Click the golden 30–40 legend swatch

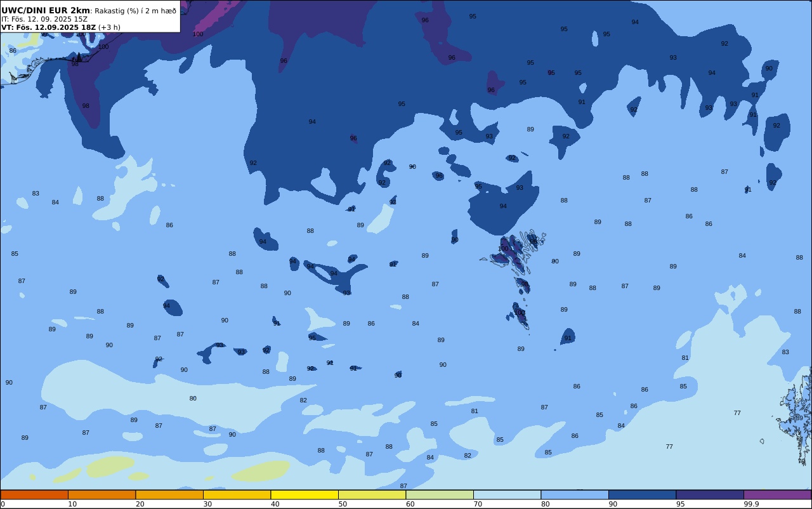[x=237, y=494]
